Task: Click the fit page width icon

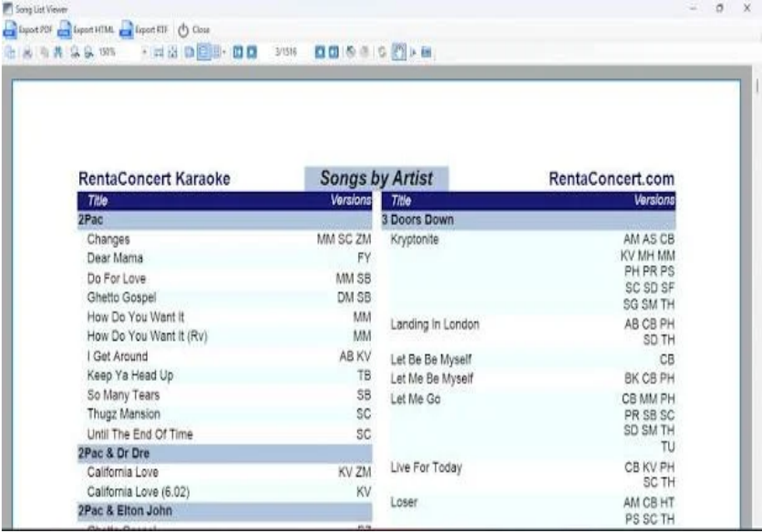Action: [x=159, y=52]
